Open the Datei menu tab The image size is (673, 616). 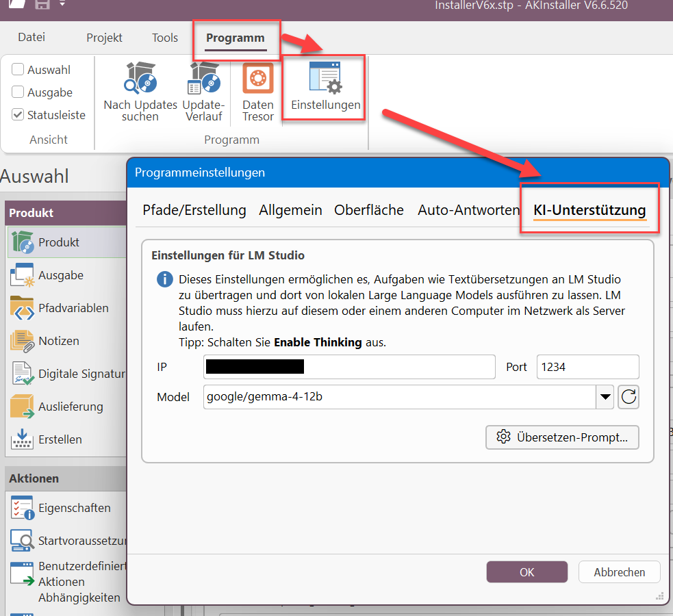pyautogui.click(x=31, y=38)
